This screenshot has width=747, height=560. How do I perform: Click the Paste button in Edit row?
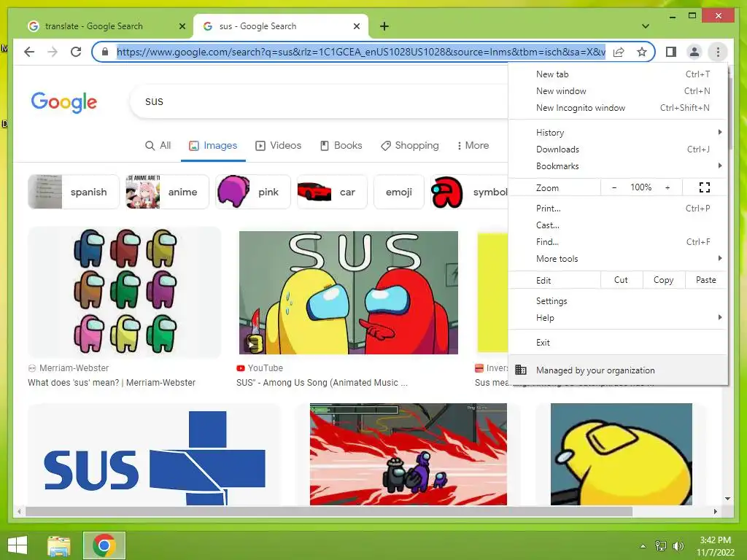point(705,280)
